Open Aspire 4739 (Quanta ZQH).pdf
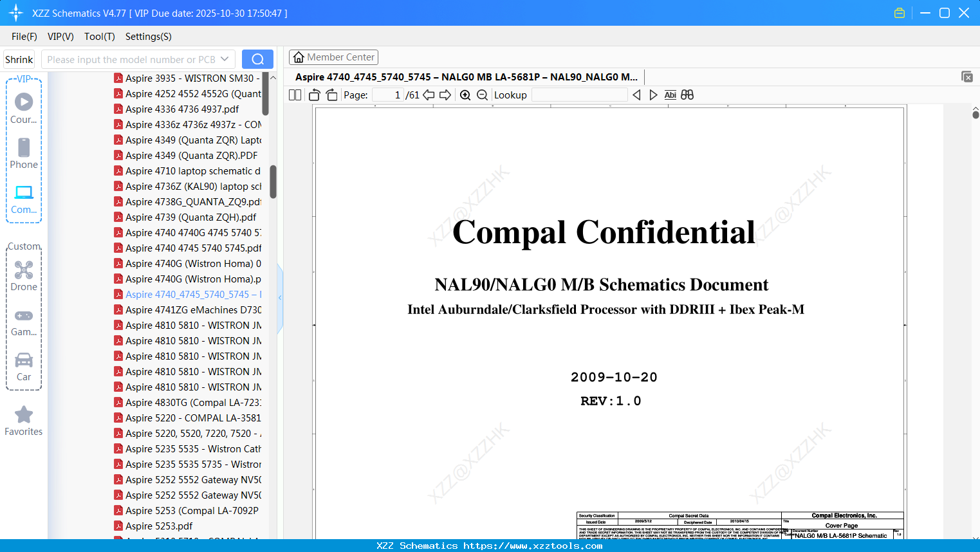The width and height of the screenshot is (980, 552). pyautogui.click(x=185, y=217)
